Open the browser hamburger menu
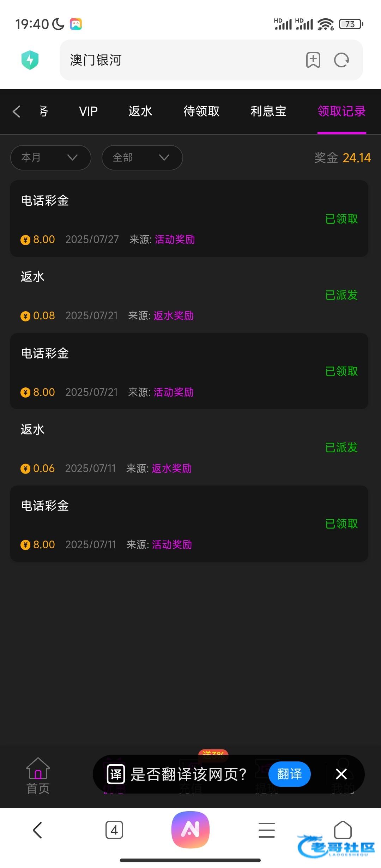Image resolution: width=381 pixels, height=868 pixels. coord(267,830)
